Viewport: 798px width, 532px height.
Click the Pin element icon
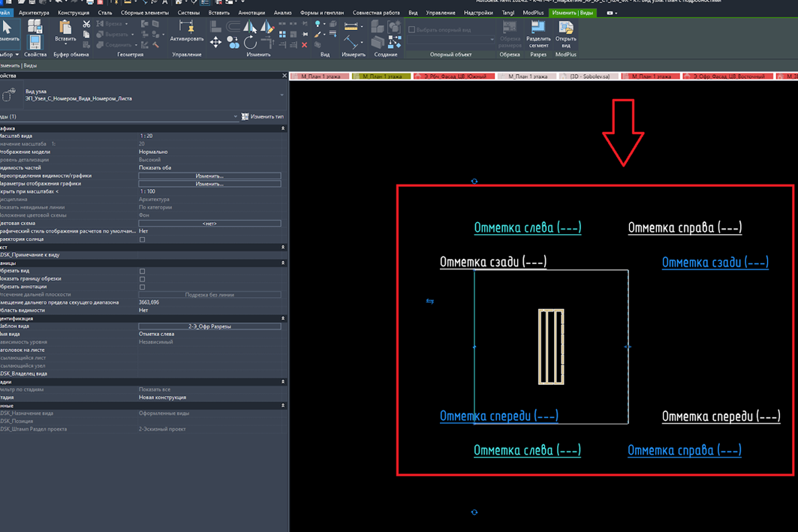point(305,34)
